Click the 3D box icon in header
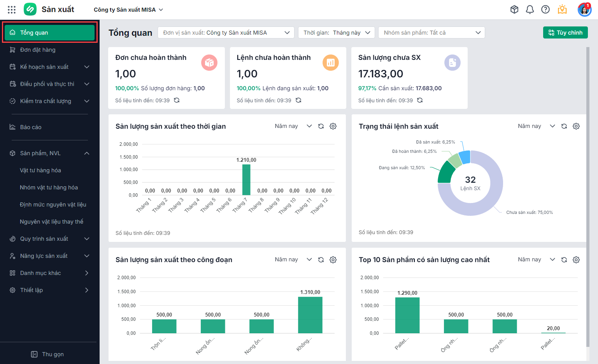This screenshot has width=598, height=364. pyautogui.click(x=514, y=10)
